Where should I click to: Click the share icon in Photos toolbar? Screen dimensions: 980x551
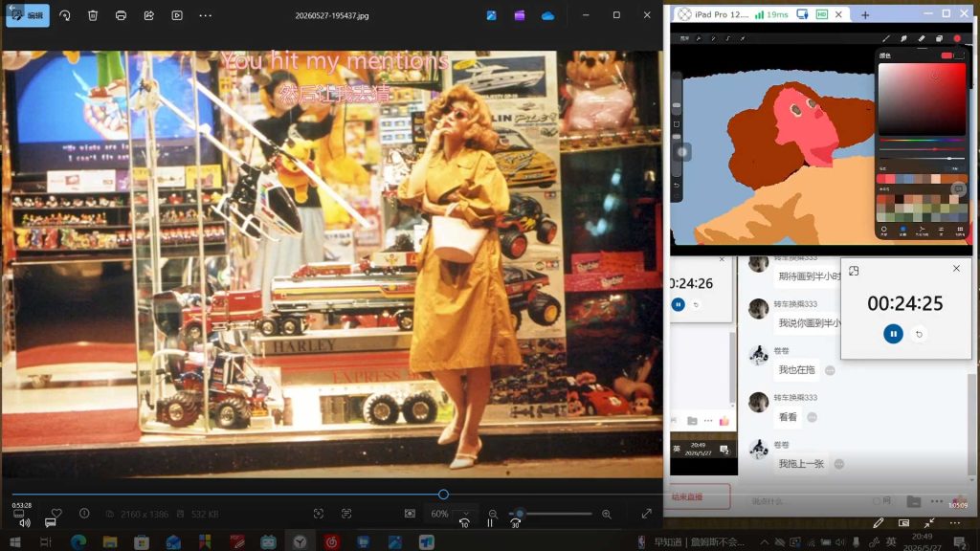pos(148,15)
